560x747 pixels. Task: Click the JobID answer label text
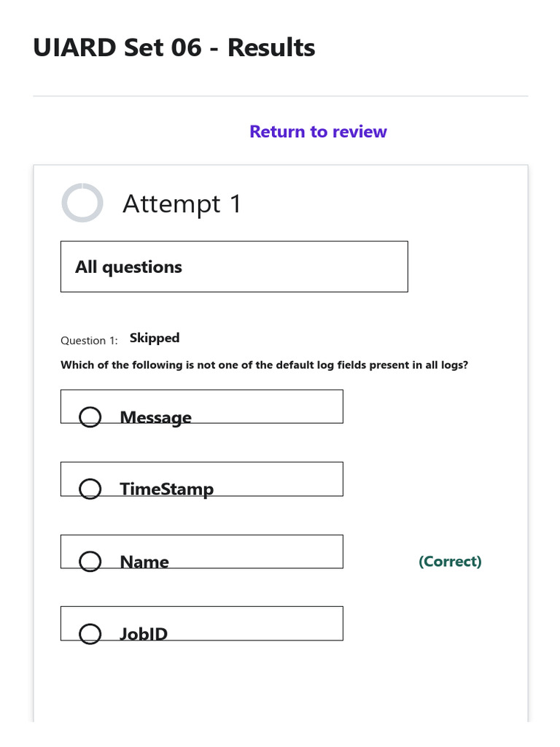[x=144, y=633]
